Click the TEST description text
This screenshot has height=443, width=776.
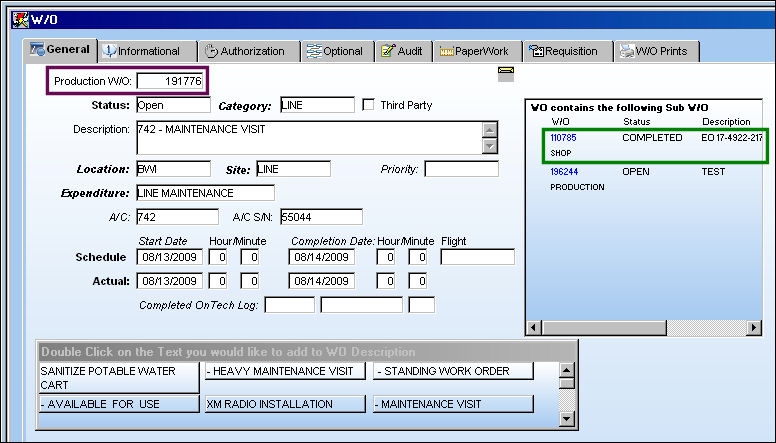click(x=713, y=172)
